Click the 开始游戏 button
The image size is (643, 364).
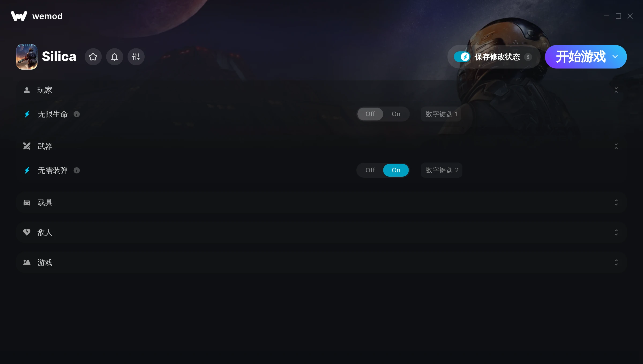click(x=580, y=57)
